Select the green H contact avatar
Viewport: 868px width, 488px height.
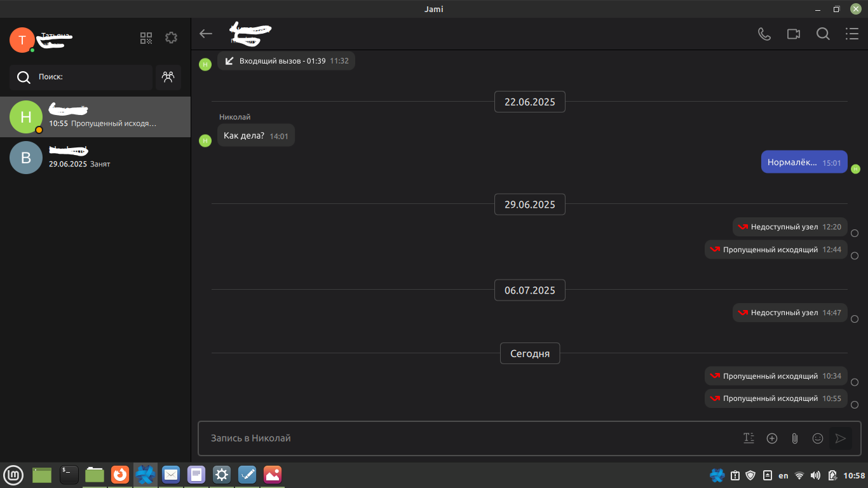coord(26,117)
